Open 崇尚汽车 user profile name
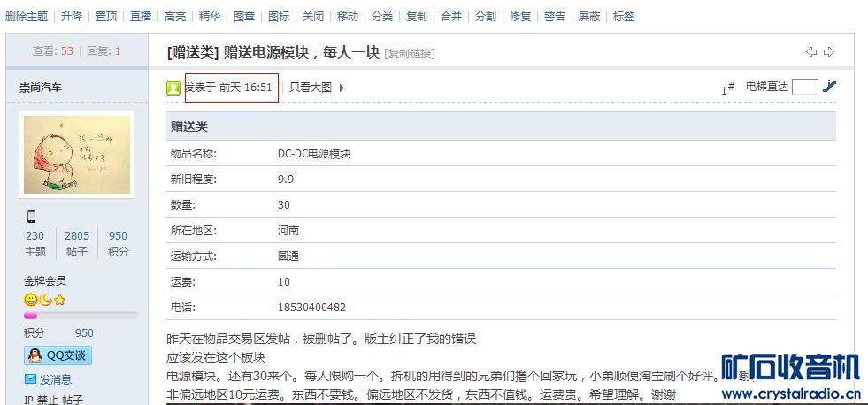The width and height of the screenshot is (868, 405). tap(41, 87)
